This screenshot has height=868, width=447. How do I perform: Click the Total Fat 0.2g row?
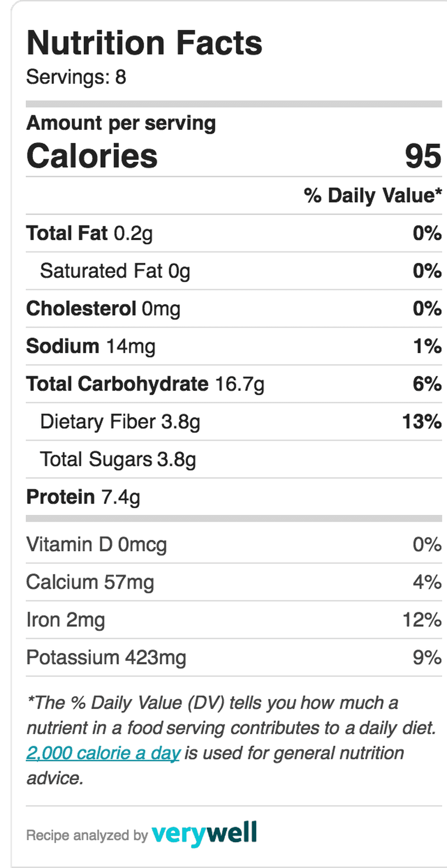234,233
